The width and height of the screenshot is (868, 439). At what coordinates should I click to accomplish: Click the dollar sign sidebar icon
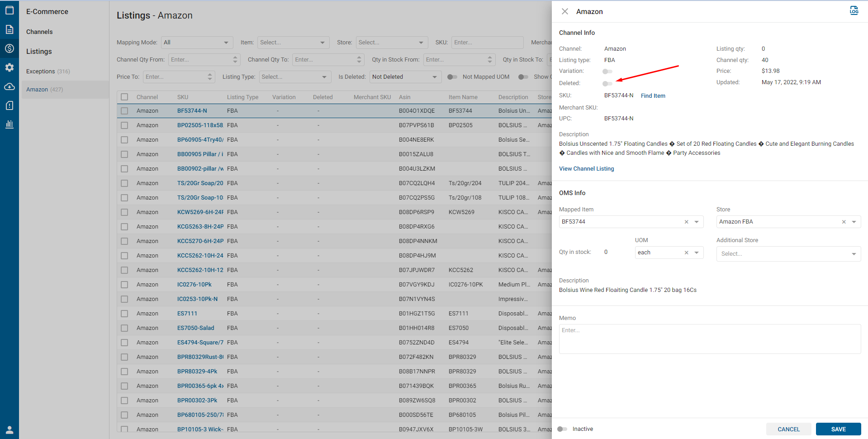[9, 48]
